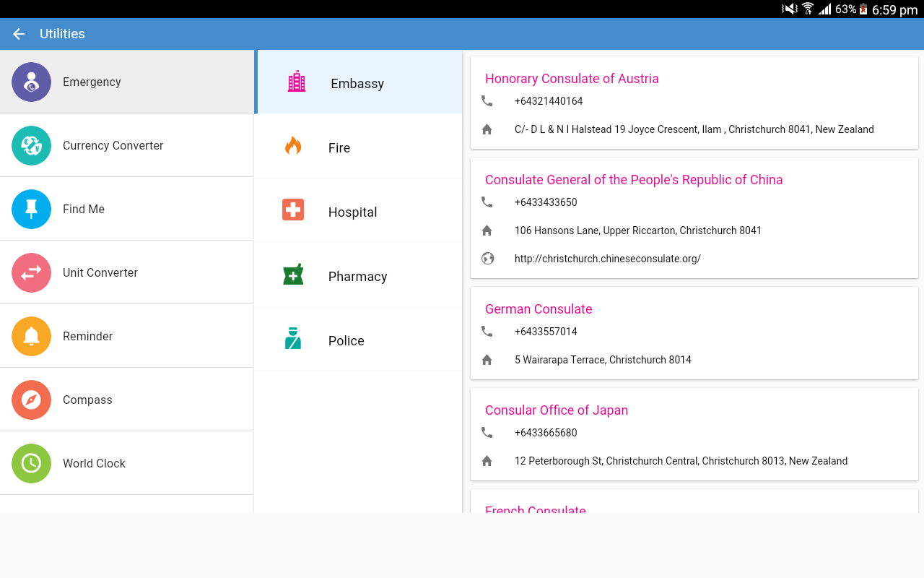Open Currency Converter from the list
924x578 pixels.
(x=126, y=145)
